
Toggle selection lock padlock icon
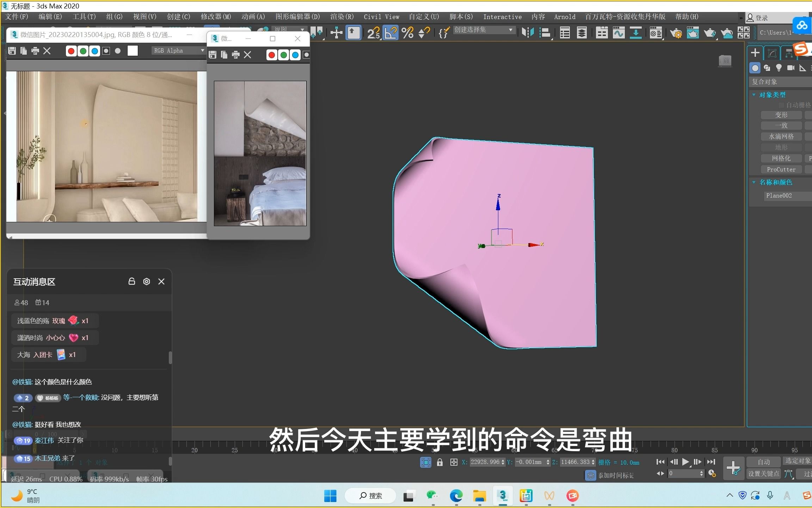click(440, 462)
